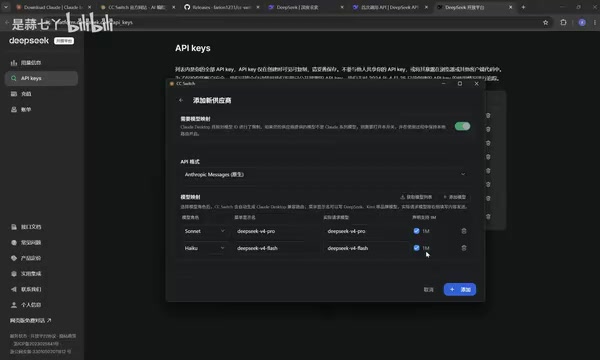
Task: Delete the Sonnet mapping row via trash icon
Action: coord(464,231)
